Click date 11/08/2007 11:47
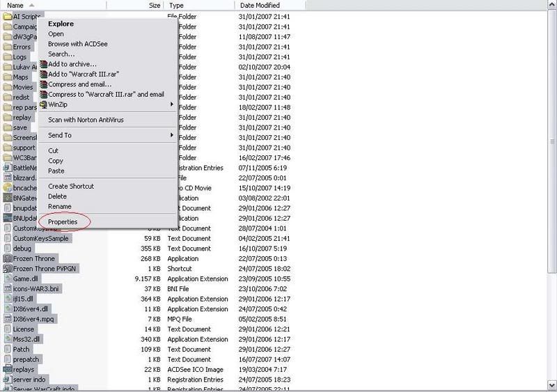The height and width of the screenshot is (392, 557). 265,37
